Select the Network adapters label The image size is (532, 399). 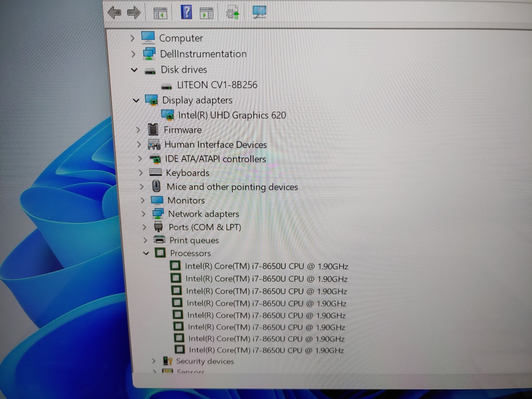(x=204, y=214)
